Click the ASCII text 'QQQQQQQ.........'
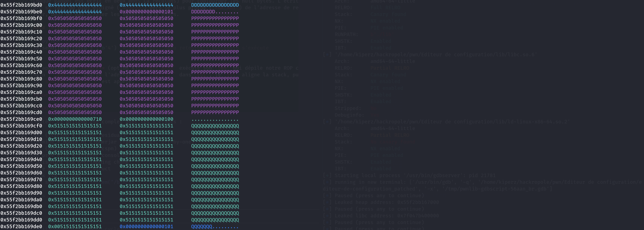The height and width of the screenshot is (230, 644). tap(215, 227)
